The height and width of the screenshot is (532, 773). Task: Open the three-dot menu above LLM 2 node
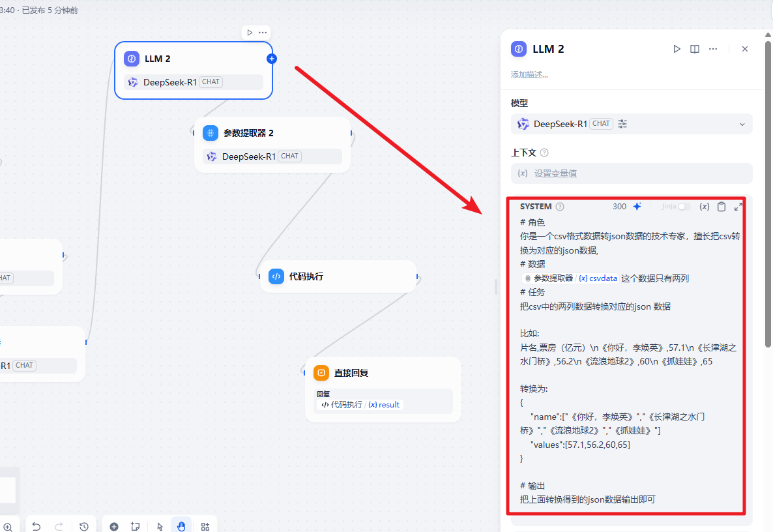(263, 33)
